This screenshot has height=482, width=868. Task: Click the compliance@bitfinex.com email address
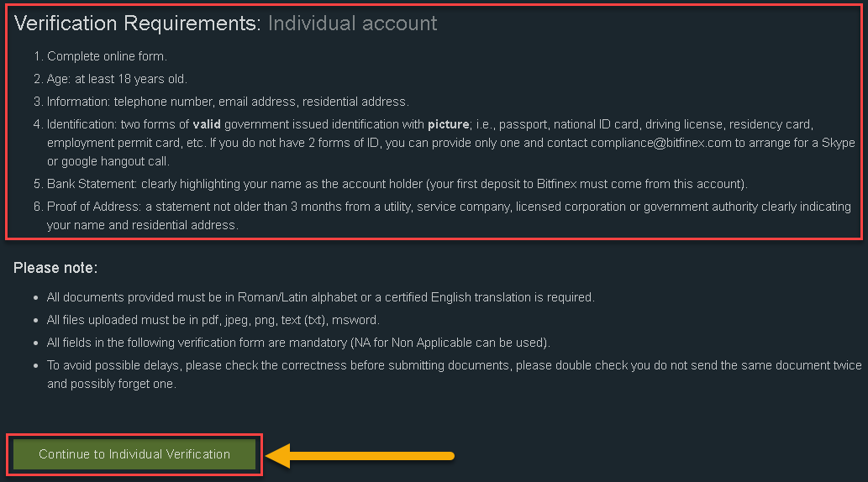661,143
